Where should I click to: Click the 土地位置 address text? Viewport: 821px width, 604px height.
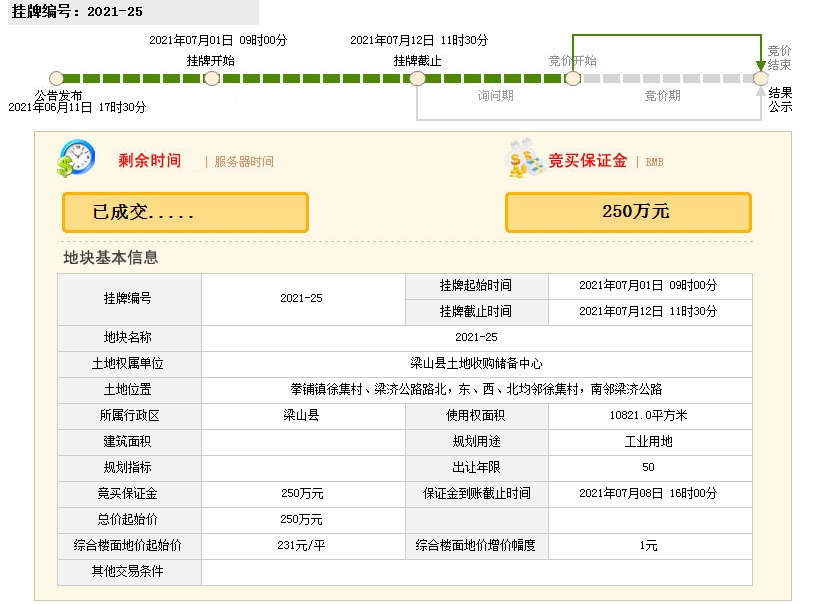click(x=476, y=389)
